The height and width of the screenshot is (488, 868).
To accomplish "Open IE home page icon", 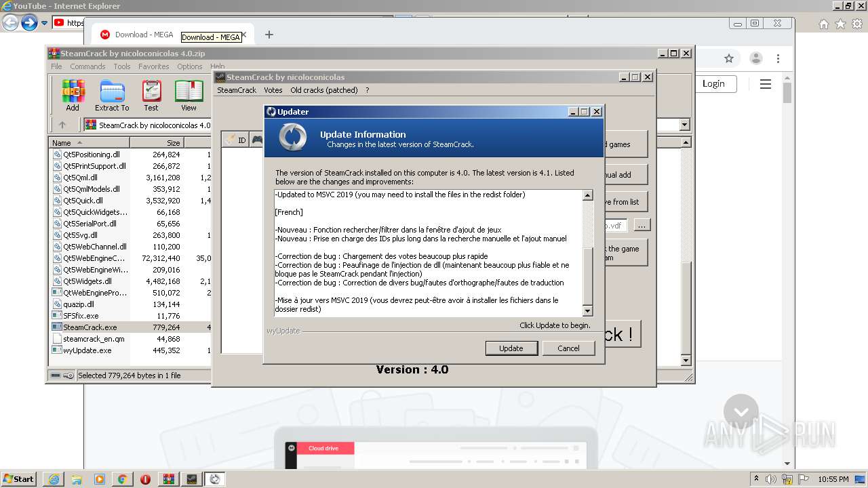I will click(x=823, y=24).
